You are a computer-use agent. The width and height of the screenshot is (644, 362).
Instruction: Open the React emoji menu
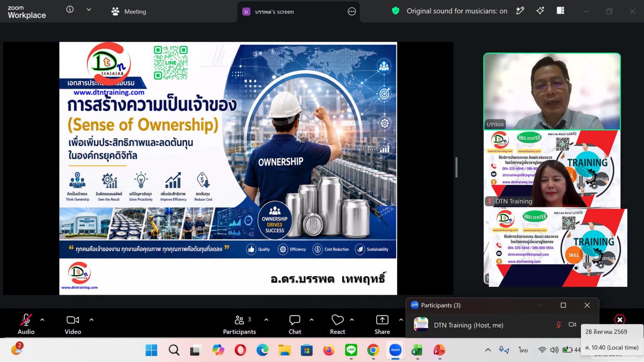pyautogui.click(x=337, y=324)
